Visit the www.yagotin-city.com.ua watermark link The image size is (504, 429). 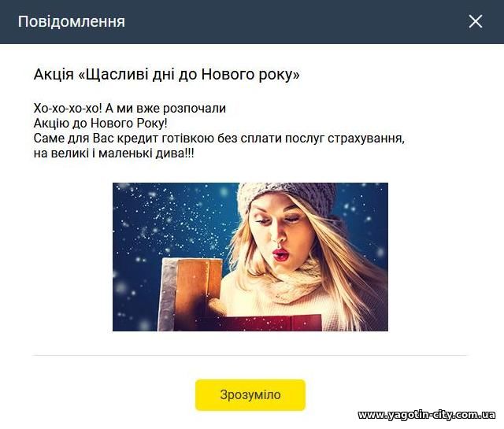[427, 415]
